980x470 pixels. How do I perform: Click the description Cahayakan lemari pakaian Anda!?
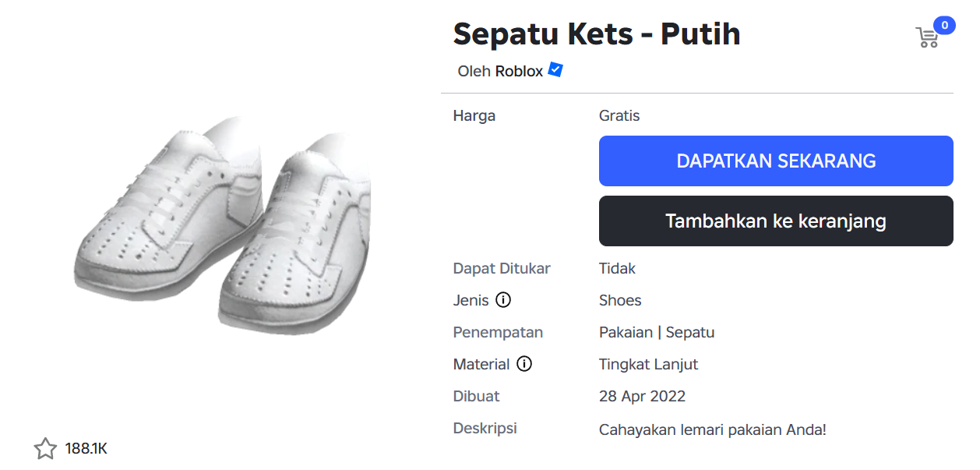[713, 429]
